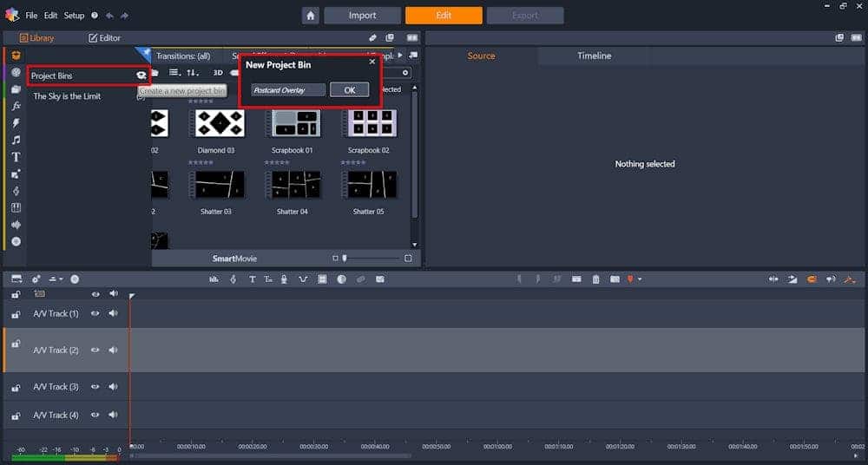
Task: Click the create new project bin icon
Action: (141, 75)
